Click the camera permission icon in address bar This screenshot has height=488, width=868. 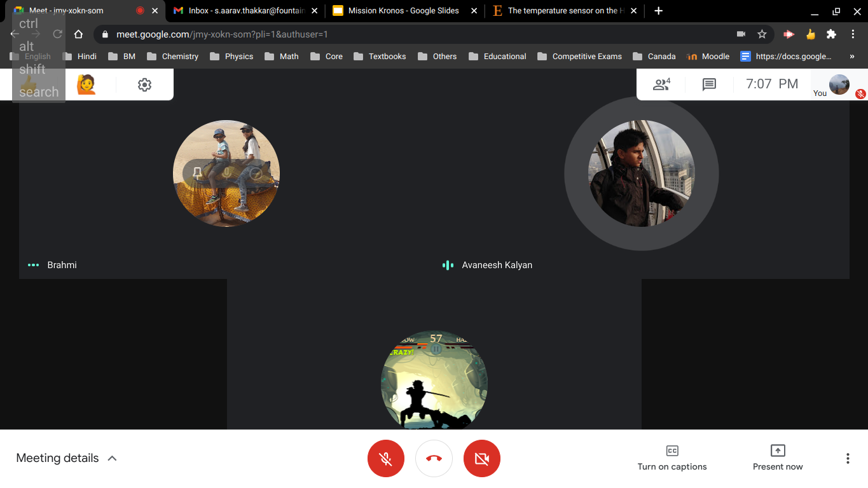(741, 34)
